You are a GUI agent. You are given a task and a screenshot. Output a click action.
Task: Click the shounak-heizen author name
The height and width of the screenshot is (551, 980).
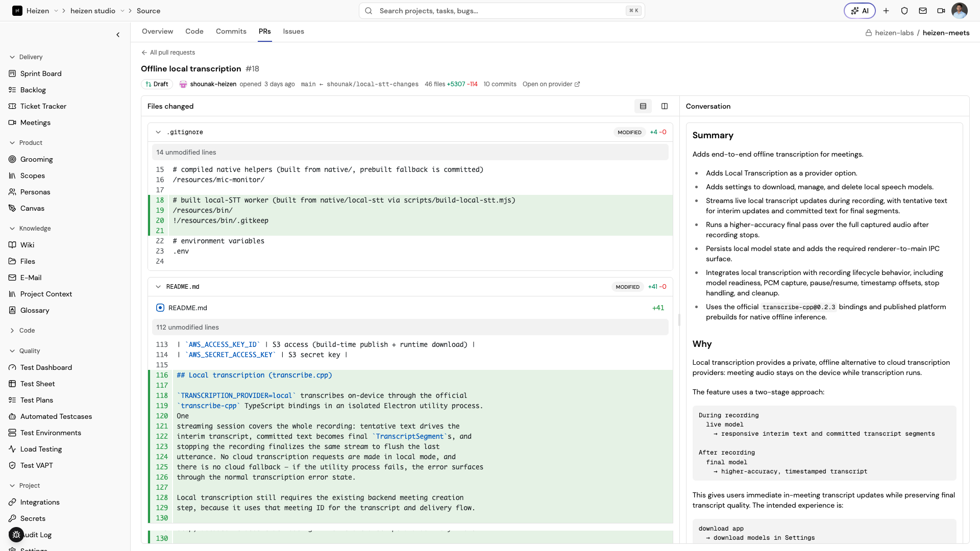[x=213, y=84]
